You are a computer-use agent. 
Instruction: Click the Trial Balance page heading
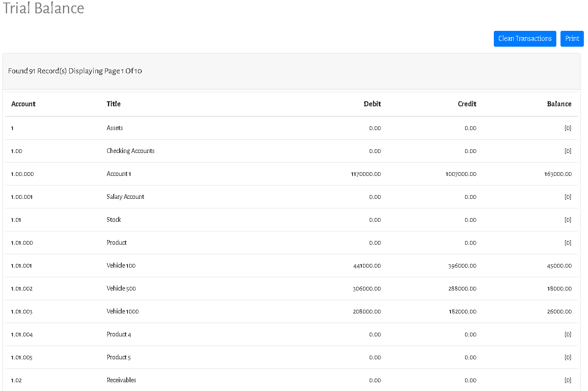point(44,8)
